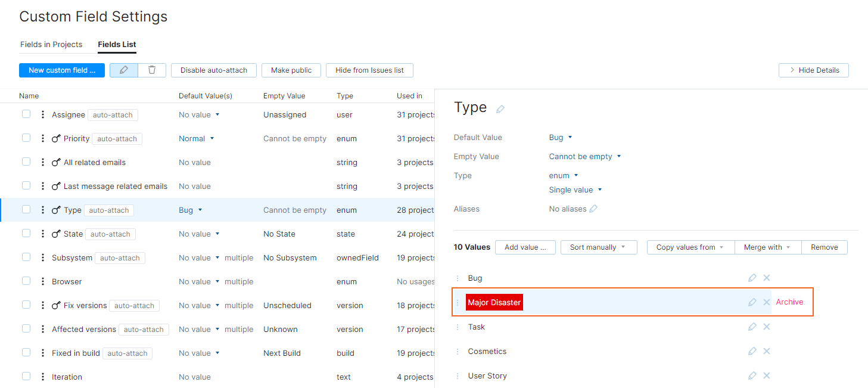868x388 pixels.
Task: Click the red Major Disaster color label
Action: 494,303
